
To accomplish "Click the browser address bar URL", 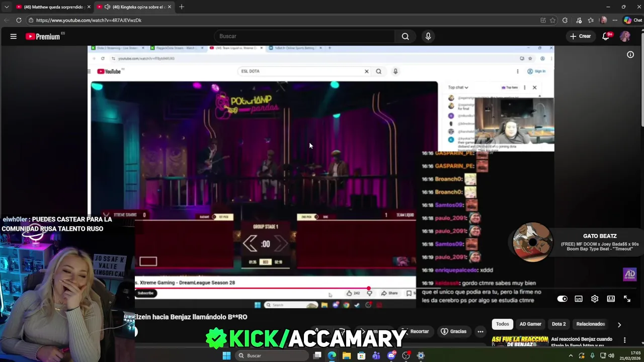I will (89, 20).
